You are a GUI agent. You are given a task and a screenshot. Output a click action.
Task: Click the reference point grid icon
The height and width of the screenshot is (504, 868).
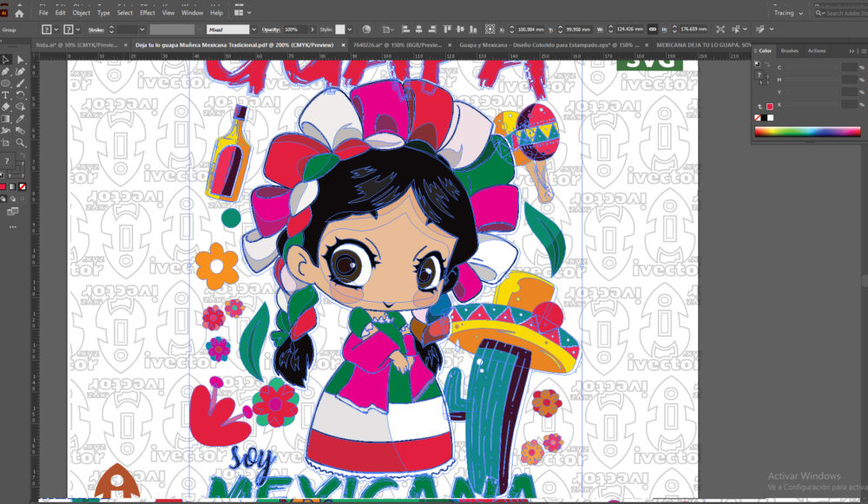tap(490, 29)
